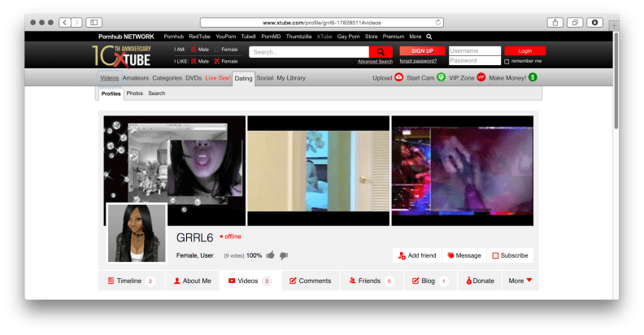Toggle the I LIKE Male checkbox
644x335 pixels.
[194, 61]
